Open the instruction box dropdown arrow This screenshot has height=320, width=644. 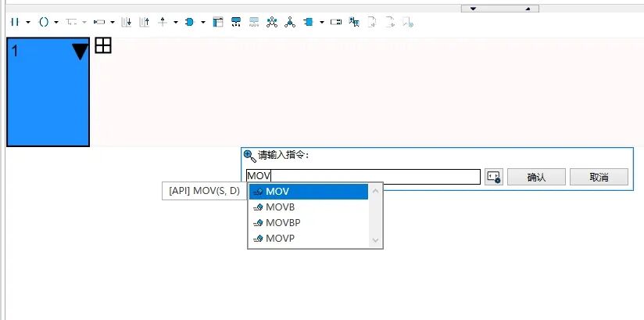[x=112, y=22]
